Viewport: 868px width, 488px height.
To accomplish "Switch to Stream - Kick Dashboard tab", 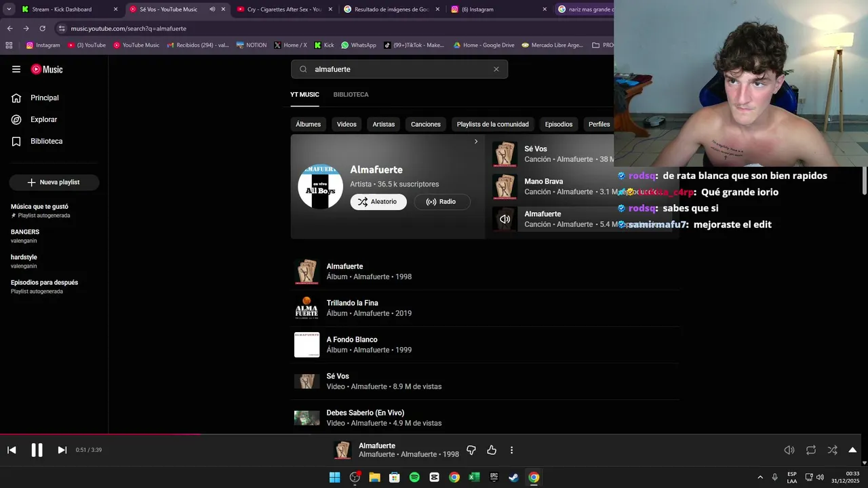I will click(x=70, y=9).
